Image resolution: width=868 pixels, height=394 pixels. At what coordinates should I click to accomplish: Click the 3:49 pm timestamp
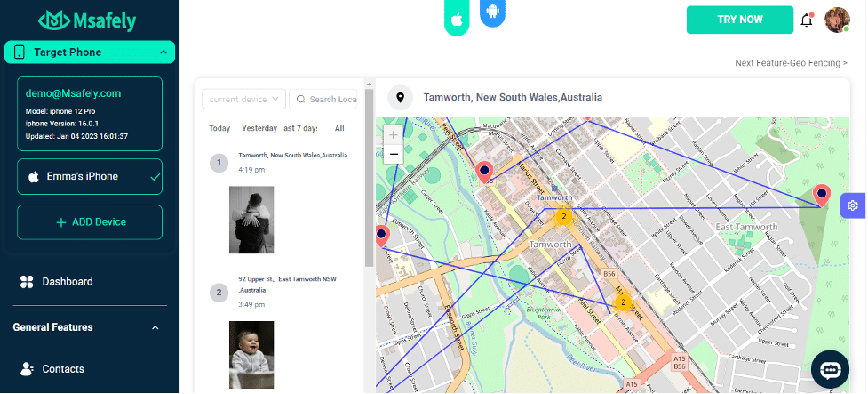tap(251, 304)
